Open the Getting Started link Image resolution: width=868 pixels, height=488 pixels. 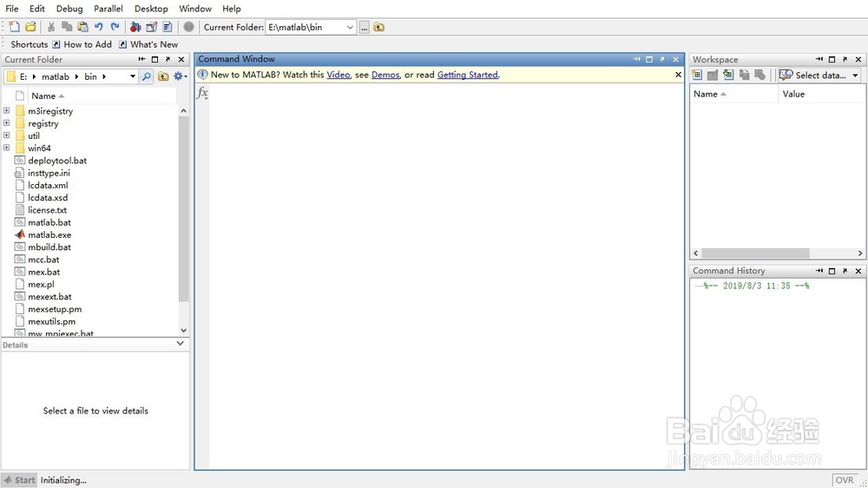point(468,75)
